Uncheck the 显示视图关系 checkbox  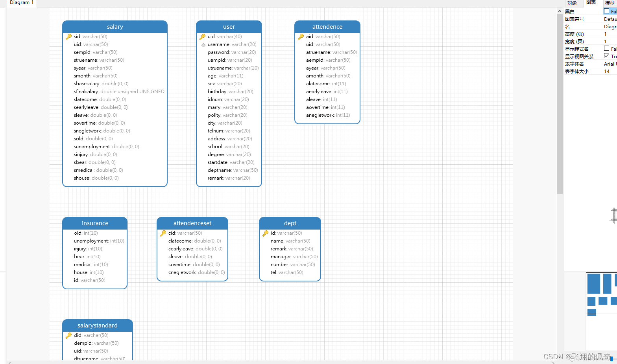[x=606, y=56]
